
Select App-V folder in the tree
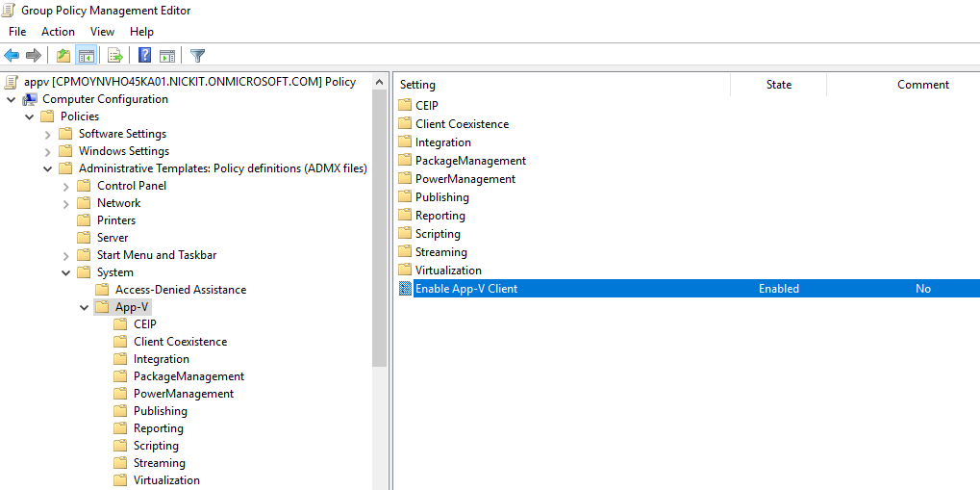pyautogui.click(x=131, y=307)
